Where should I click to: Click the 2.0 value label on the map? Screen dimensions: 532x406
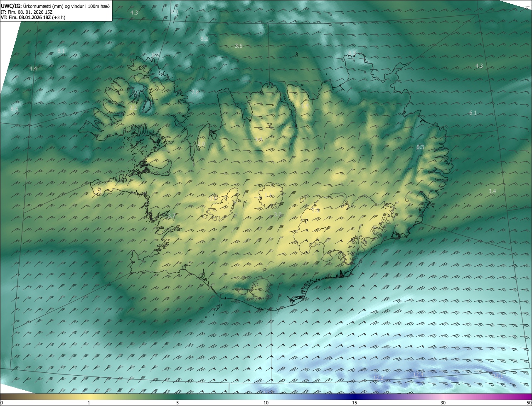[201, 144]
